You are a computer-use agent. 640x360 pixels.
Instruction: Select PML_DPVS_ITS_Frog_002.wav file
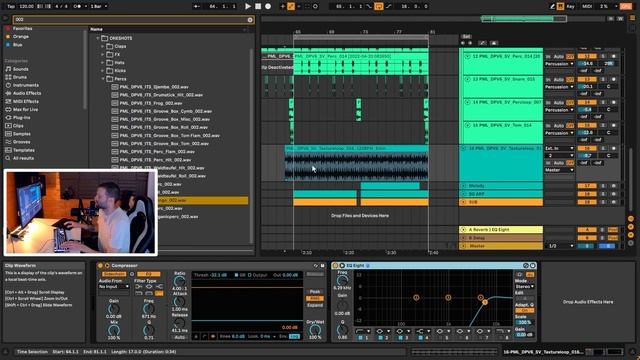151,103
